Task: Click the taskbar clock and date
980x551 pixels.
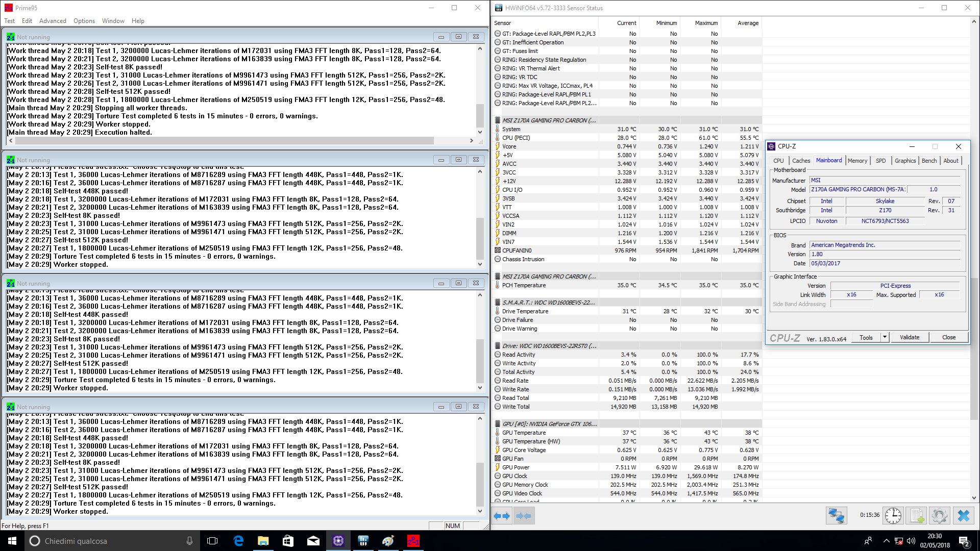Action: [935, 541]
